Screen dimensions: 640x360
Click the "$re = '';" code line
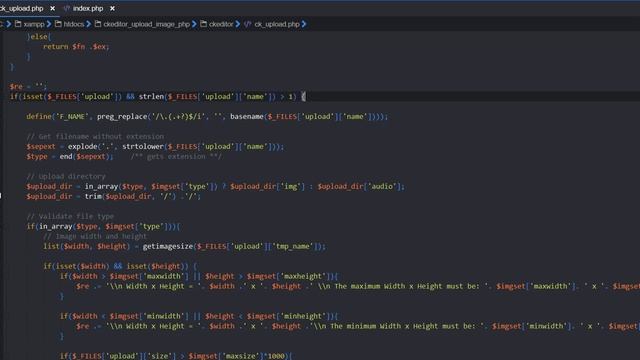[x=28, y=87]
